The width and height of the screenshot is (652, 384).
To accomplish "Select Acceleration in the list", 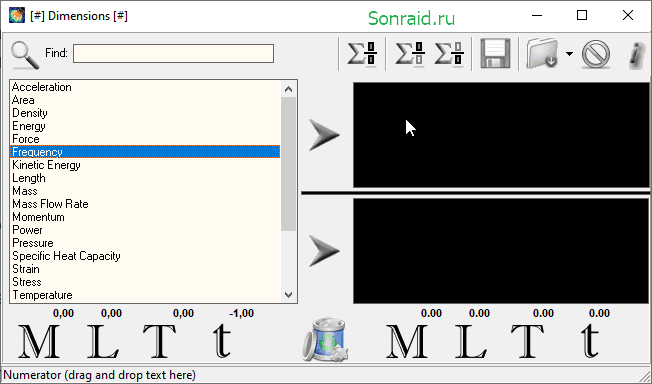I will click(145, 87).
